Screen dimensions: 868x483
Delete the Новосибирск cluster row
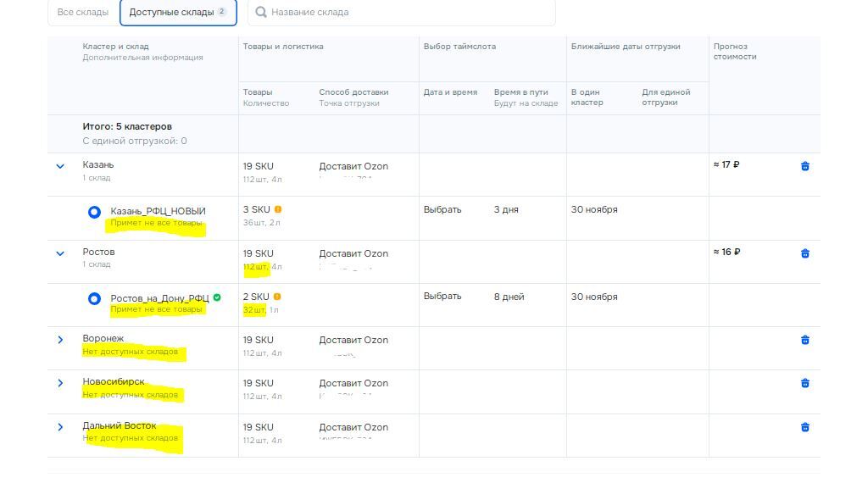(804, 383)
